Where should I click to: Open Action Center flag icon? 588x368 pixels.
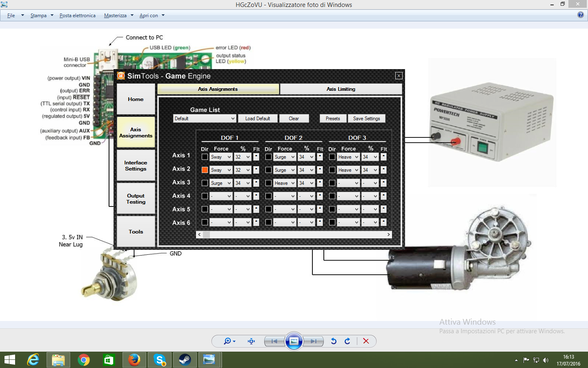pos(526,360)
